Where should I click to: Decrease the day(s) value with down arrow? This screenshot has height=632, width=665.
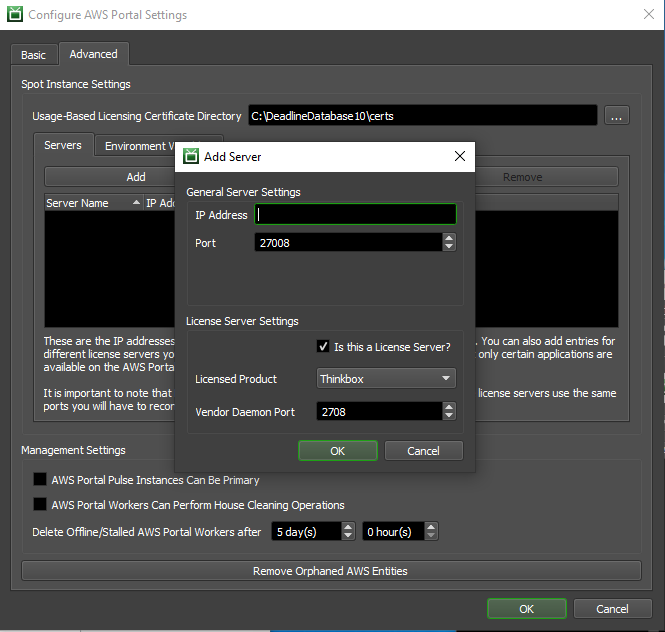(x=348, y=535)
